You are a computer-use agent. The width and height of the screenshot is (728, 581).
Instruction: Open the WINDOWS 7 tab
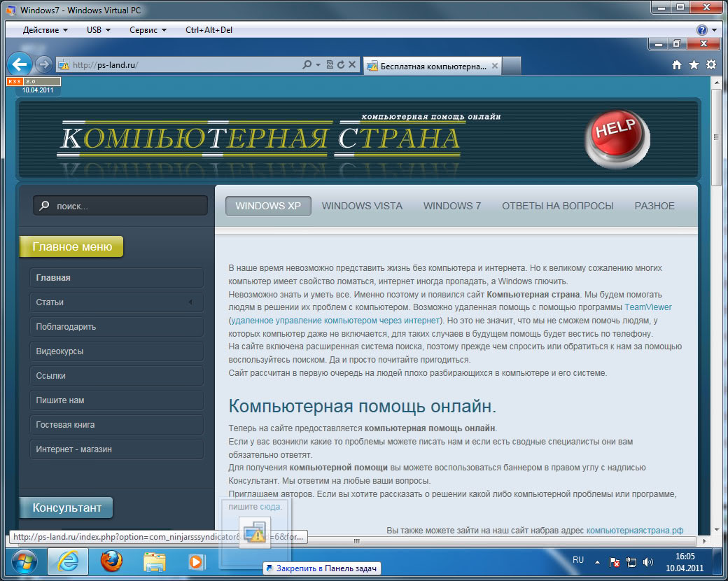pos(451,206)
